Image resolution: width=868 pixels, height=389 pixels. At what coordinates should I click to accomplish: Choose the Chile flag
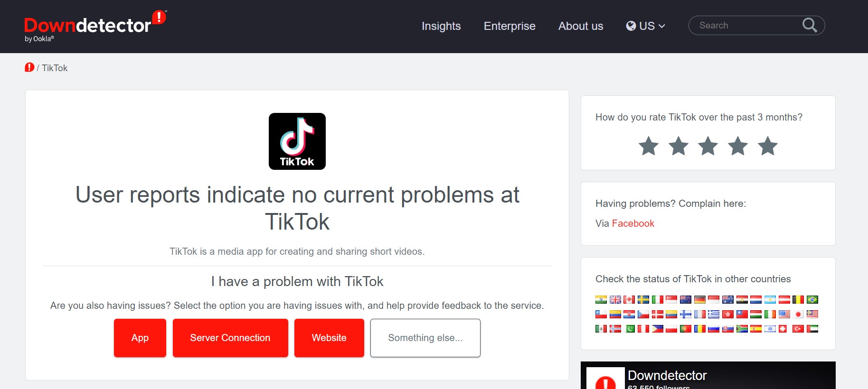601,314
